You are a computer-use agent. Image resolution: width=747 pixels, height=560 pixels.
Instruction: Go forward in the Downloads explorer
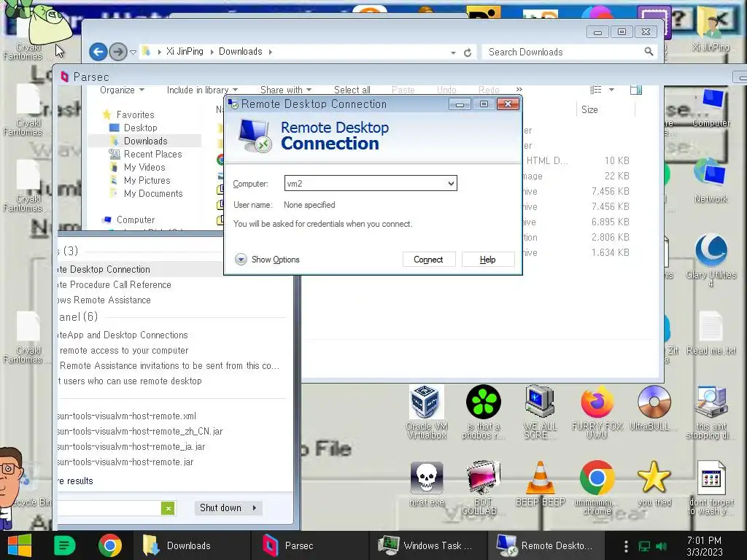118,52
